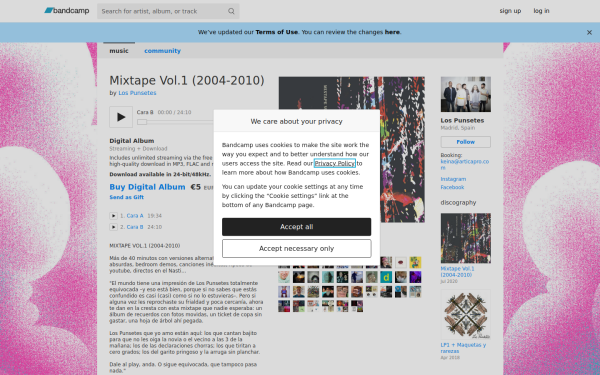Open Mixtape Vol.1 (2004-2010) discography title link
The height and width of the screenshot is (375, 600).
(x=457, y=272)
